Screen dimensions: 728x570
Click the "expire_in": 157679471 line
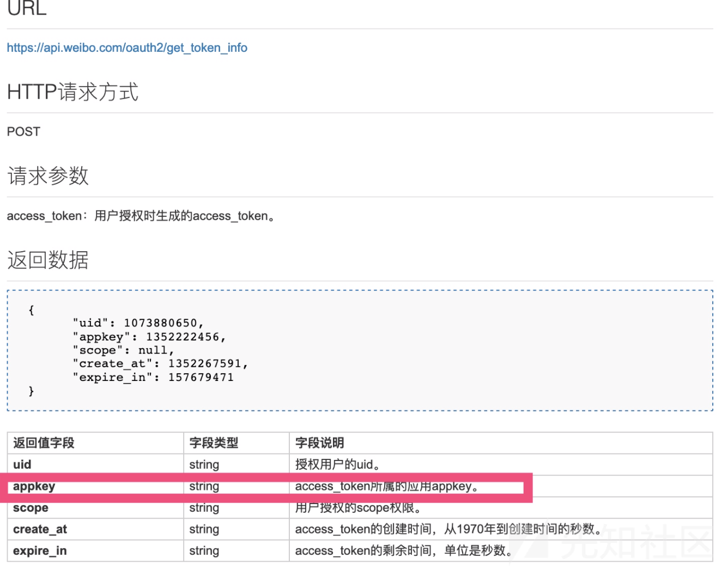pyautogui.click(x=153, y=377)
